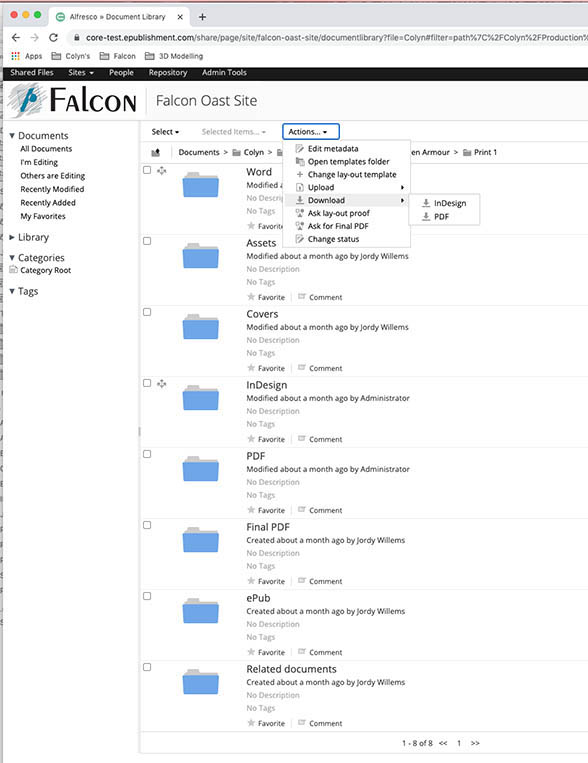This screenshot has height=763, width=588.
Task: Click the Upload document icon
Action: [300, 187]
